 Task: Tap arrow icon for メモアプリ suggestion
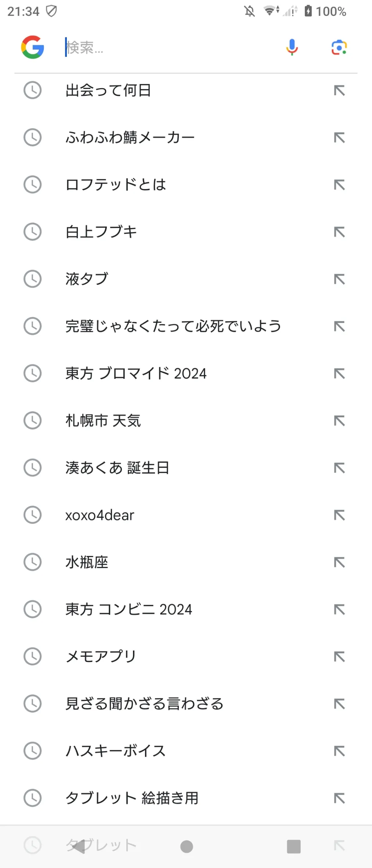point(339,656)
